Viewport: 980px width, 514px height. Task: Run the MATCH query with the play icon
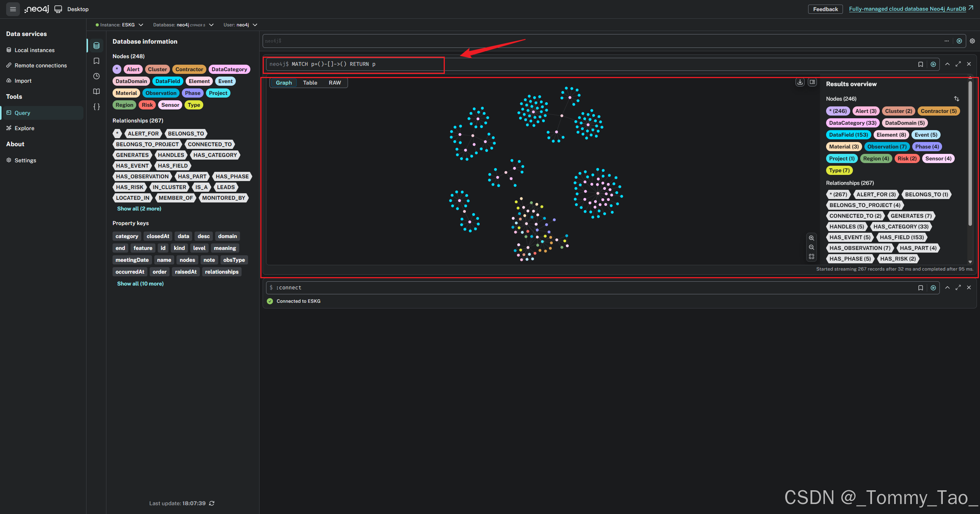click(x=933, y=64)
